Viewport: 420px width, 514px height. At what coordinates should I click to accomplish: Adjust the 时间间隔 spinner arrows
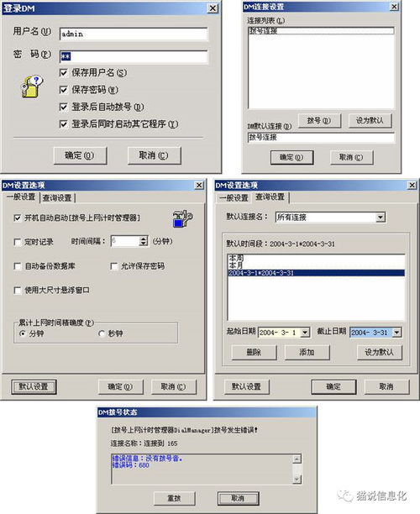(x=144, y=241)
